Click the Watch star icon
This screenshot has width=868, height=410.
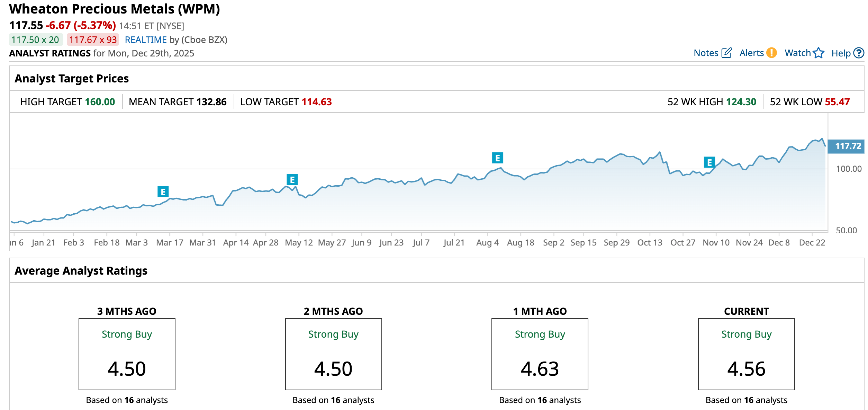(x=819, y=53)
